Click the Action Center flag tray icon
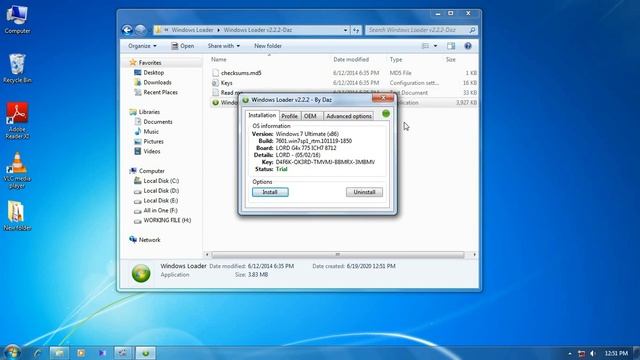This screenshot has height=360, width=640. [581, 353]
